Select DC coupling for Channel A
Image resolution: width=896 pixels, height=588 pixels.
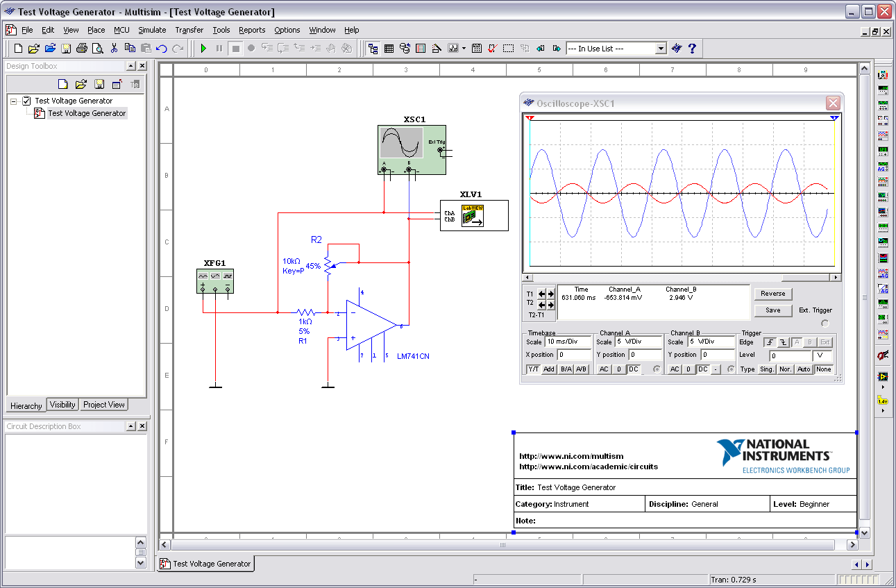click(634, 369)
